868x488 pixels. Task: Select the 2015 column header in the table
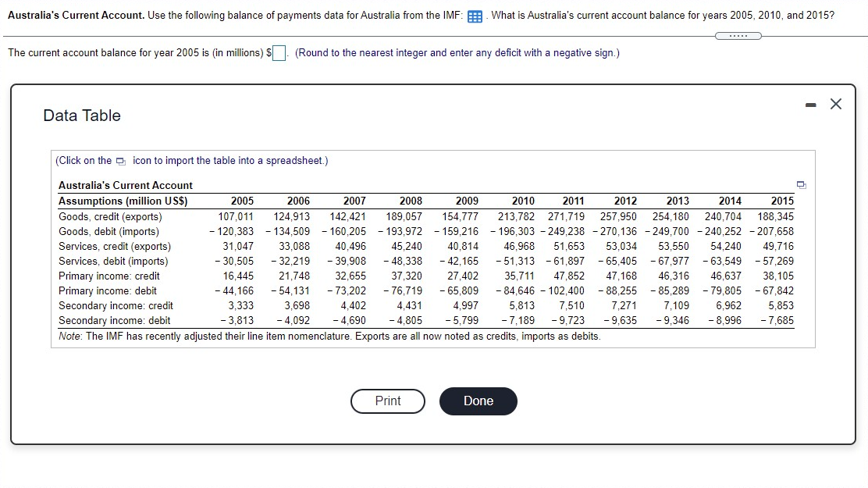coord(783,201)
